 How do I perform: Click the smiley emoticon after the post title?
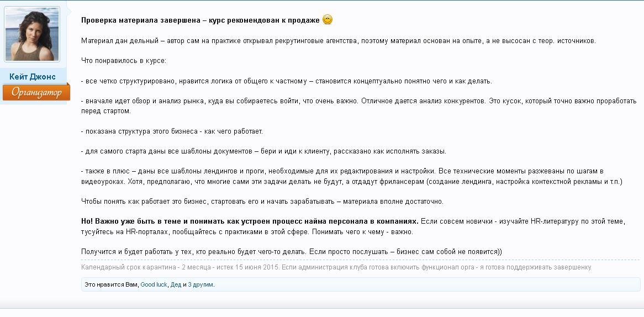327,20
